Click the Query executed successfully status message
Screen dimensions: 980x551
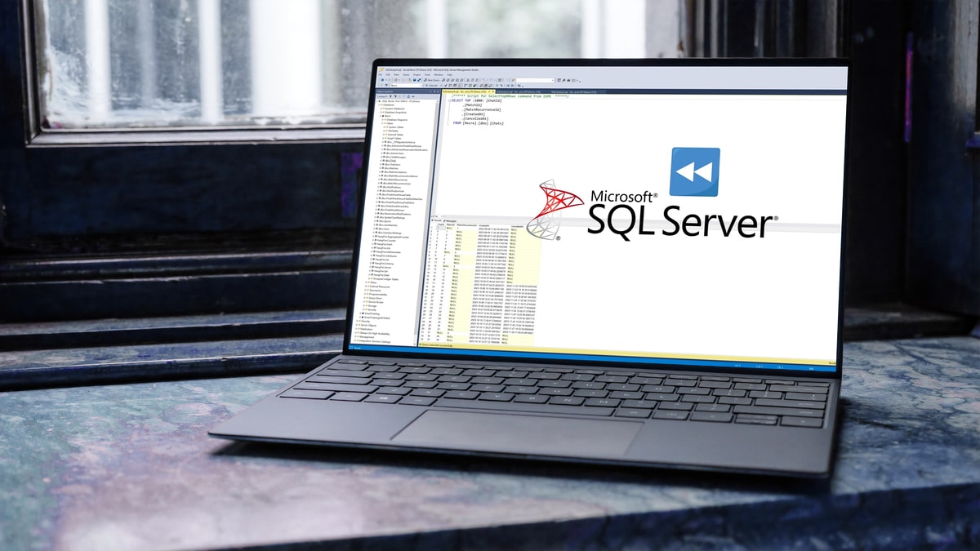coord(437,345)
